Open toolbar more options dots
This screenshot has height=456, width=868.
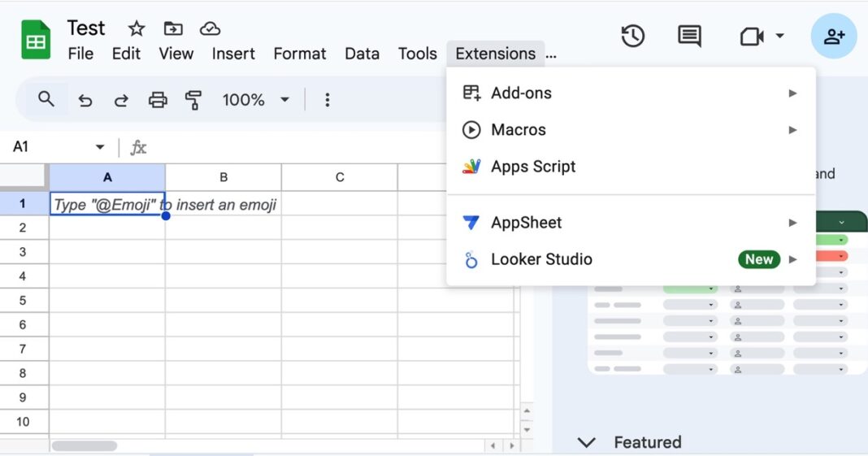pos(328,100)
